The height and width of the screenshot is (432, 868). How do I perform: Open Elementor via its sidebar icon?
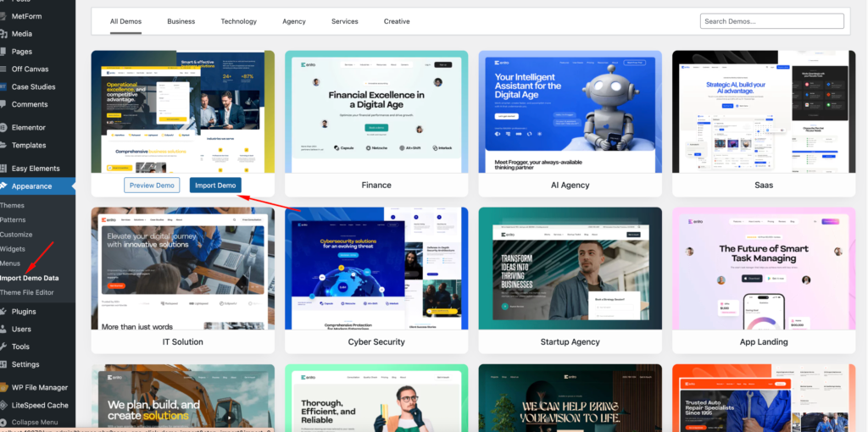pyautogui.click(x=3, y=127)
